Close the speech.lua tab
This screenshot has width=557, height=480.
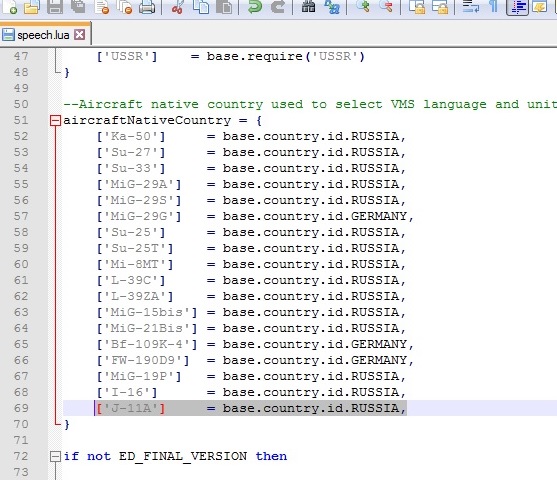pyautogui.click(x=80, y=34)
